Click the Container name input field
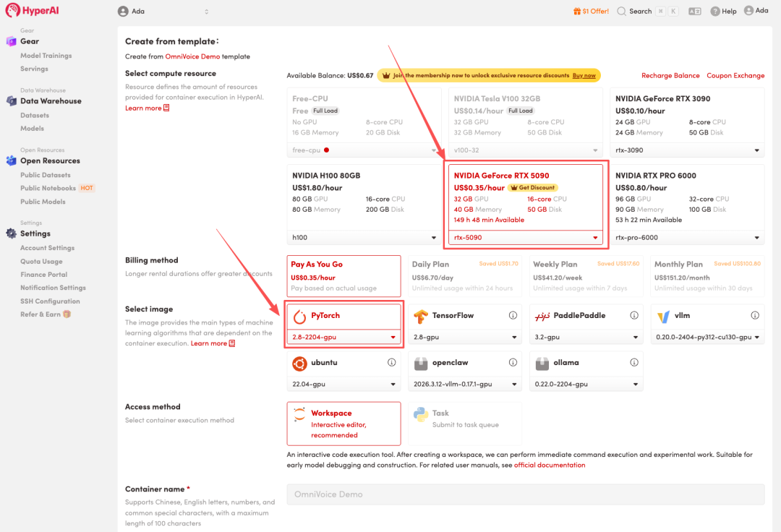Viewport: 781px width, 532px height. [x=526, y=494]
